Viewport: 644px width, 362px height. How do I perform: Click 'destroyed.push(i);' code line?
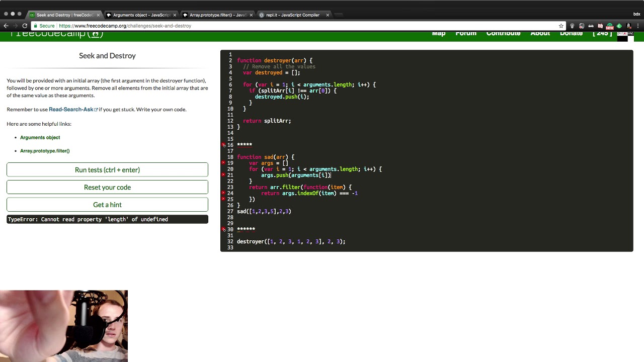[x=282, y=97]
